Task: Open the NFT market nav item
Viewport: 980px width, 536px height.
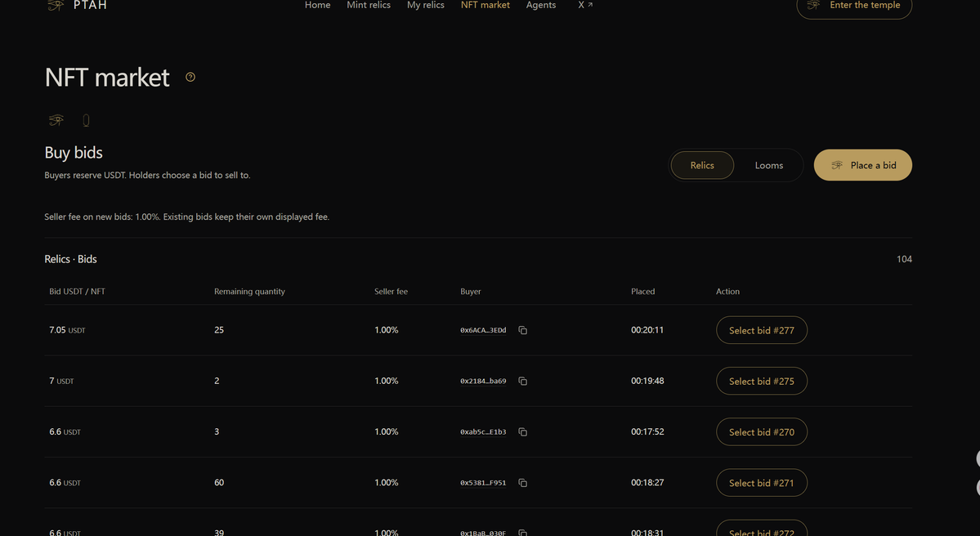Action: coord(485,5)
